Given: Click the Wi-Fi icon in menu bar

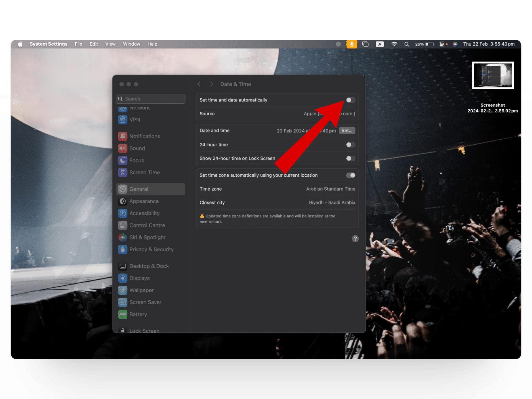Looking at the screenshot, I should pos(394,44).
